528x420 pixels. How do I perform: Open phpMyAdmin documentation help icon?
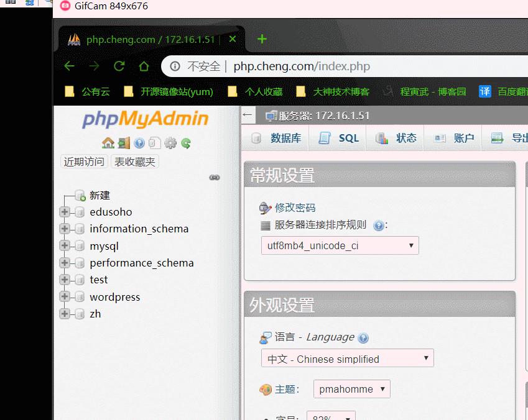[139, 143]
